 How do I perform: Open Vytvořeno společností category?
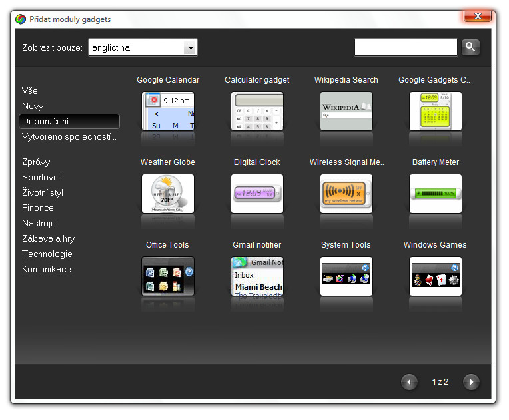[x=69, y=137]
